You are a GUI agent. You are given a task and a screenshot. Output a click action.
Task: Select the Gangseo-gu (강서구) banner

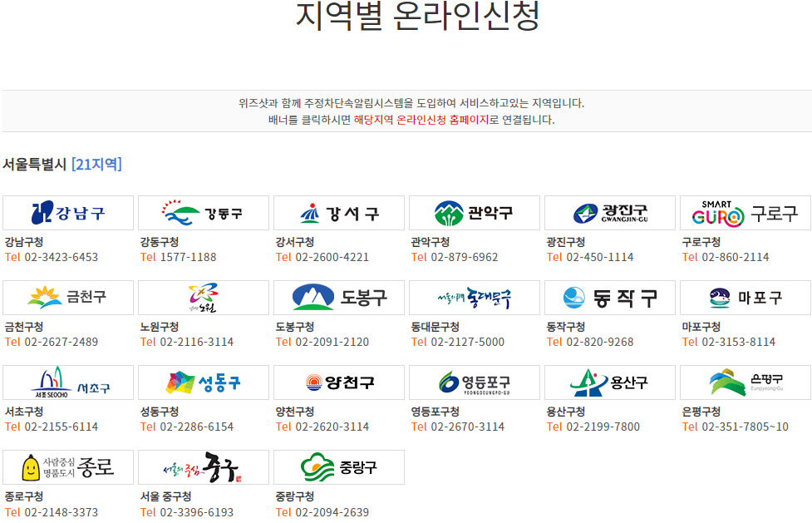[338, 212]
